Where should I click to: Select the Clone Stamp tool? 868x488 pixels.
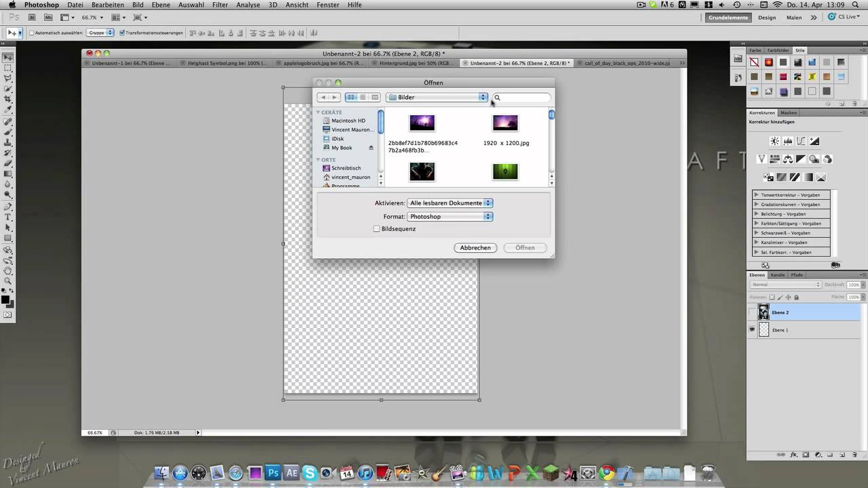pos(8,142)
